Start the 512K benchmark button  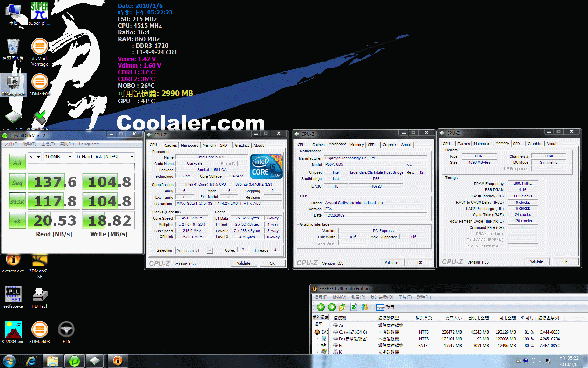tap(17, 202)
